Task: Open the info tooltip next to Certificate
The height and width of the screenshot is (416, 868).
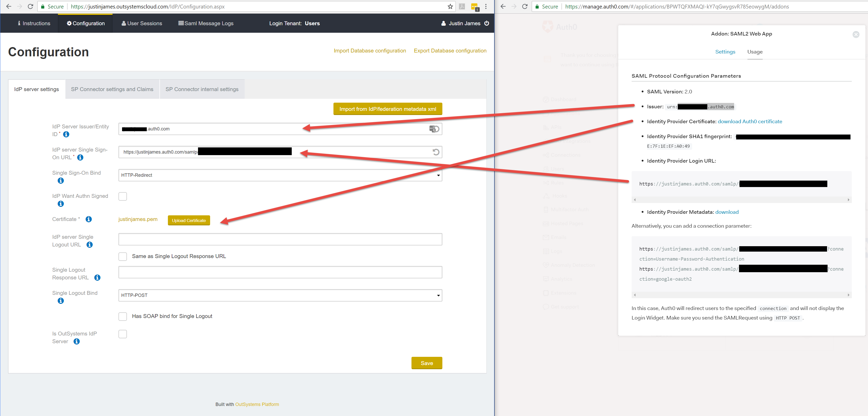Action: point(89,219)
